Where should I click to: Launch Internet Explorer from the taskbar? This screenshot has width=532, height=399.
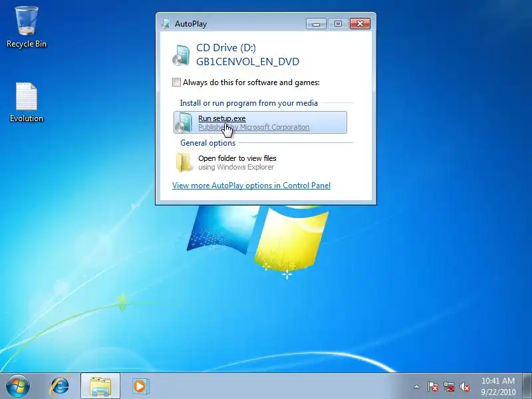click(x=59, y=386)
